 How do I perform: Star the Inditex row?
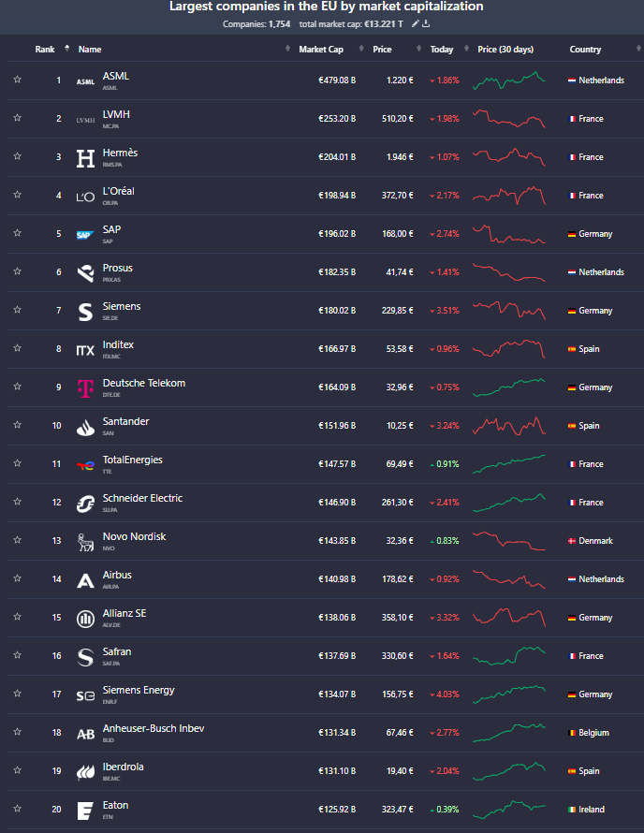17,347
